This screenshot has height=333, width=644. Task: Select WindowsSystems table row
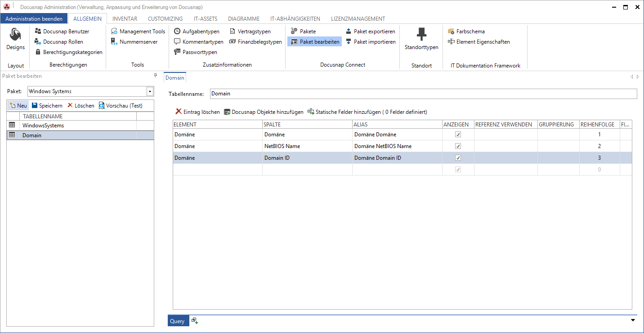[x=80, y=126]
